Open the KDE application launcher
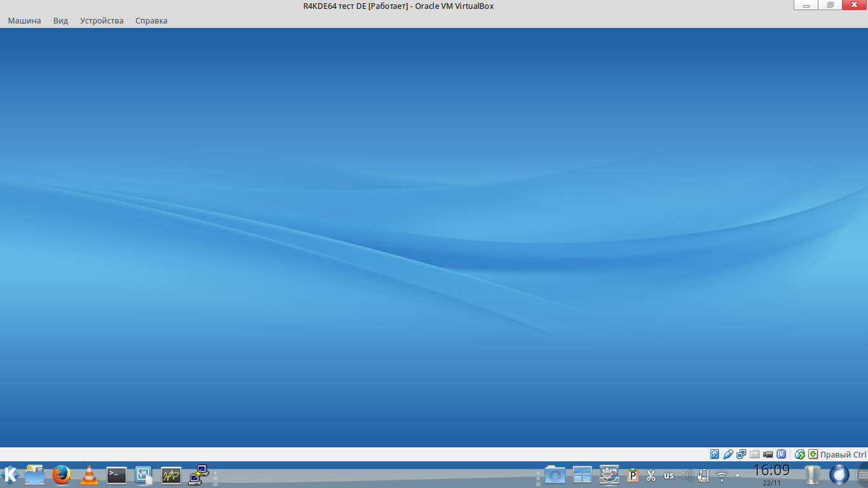 (10, 475)
